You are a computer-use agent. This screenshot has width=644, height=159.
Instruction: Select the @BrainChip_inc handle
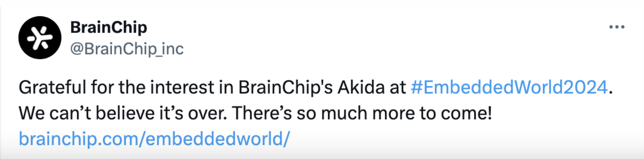click(127, 49)
